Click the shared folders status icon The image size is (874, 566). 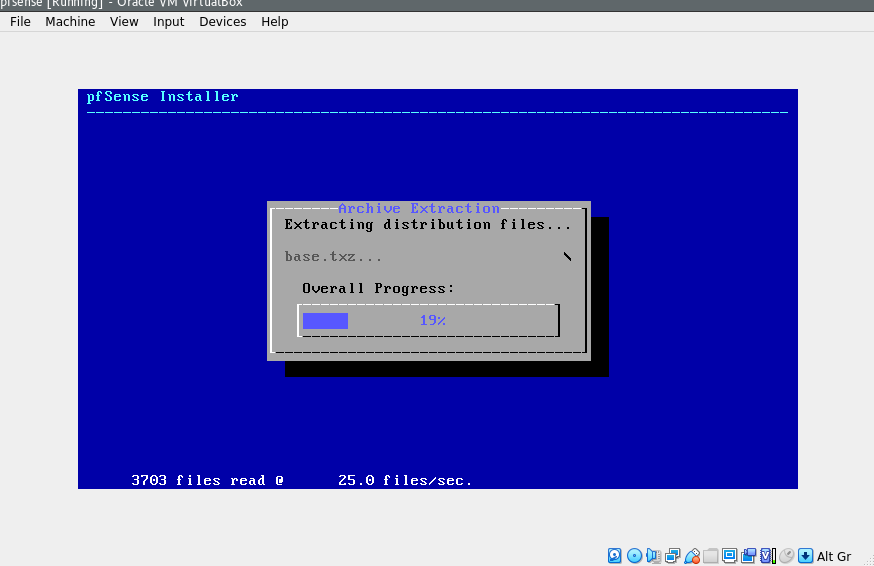pyautogui.click(x=710, y=556)
